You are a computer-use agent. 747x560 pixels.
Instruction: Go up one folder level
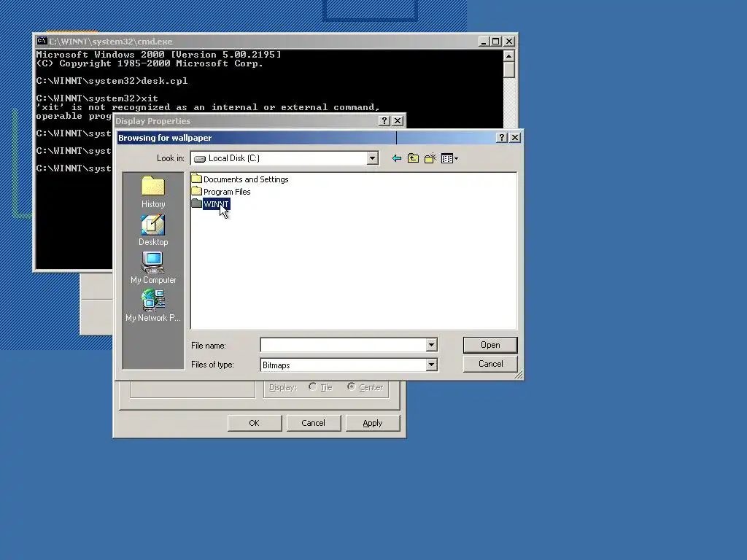point(413,158)
